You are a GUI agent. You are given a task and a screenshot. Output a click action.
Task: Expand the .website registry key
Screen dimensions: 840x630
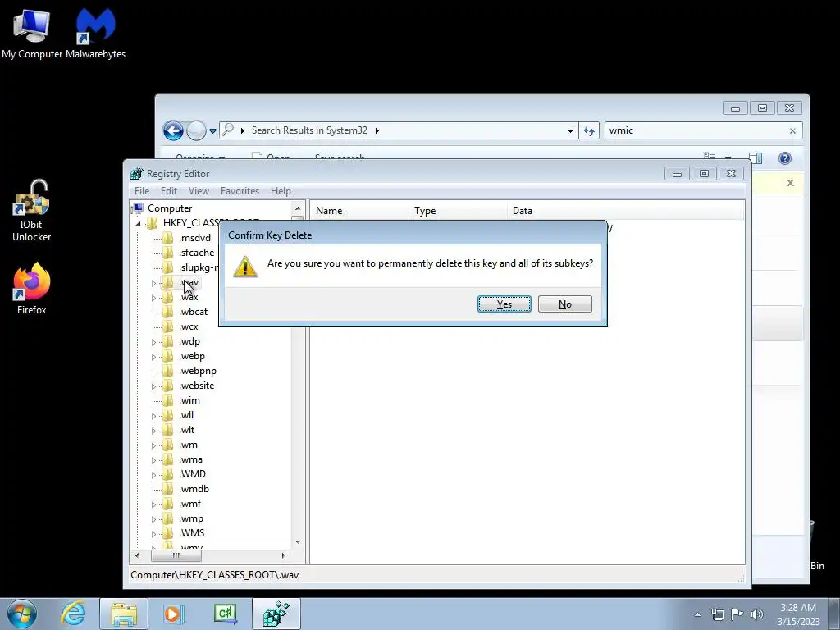[x=153, y=386]
